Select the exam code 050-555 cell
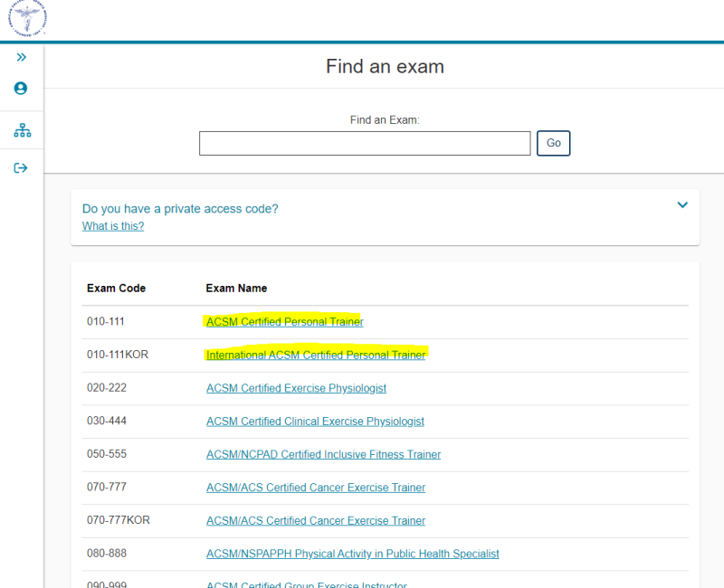Screen dimensions: 724x588 coord(107,454)
